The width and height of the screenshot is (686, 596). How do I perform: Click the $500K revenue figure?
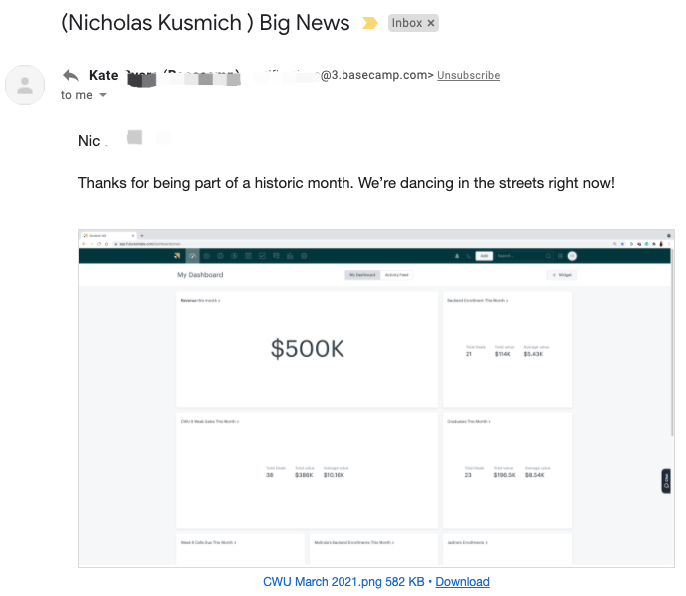[307, 348]
